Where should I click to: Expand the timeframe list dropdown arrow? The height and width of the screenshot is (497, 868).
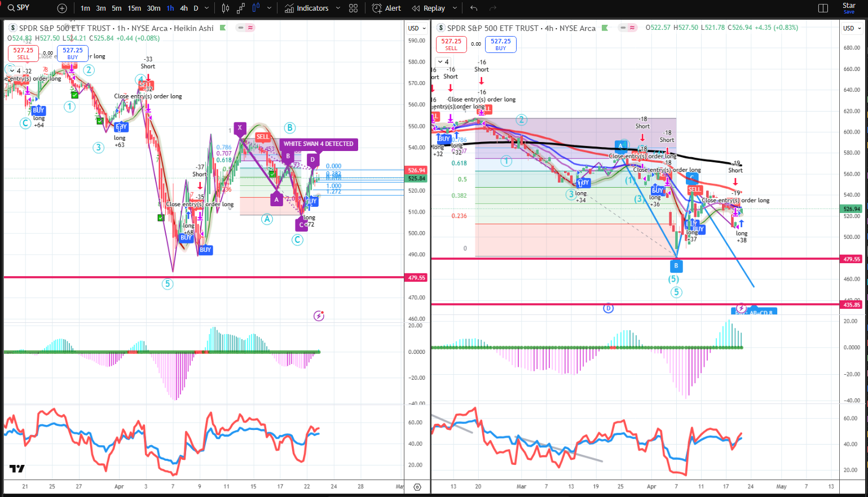207,8
